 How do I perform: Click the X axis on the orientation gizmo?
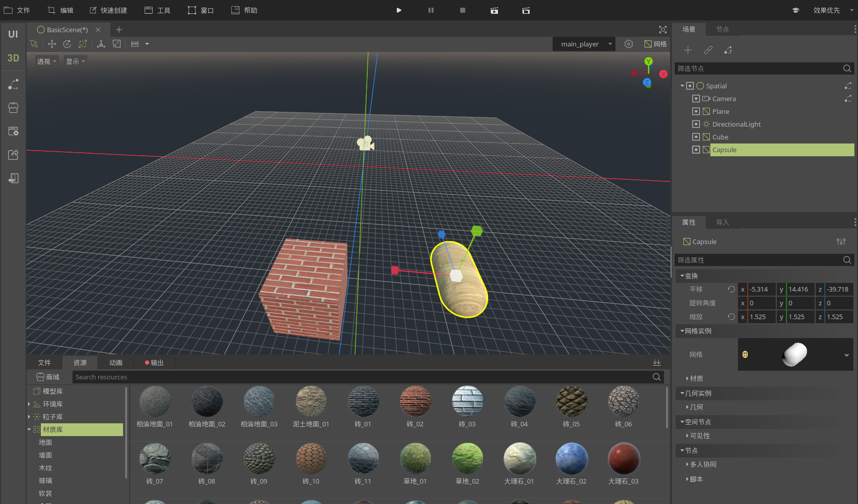click(x=663, y=74)
